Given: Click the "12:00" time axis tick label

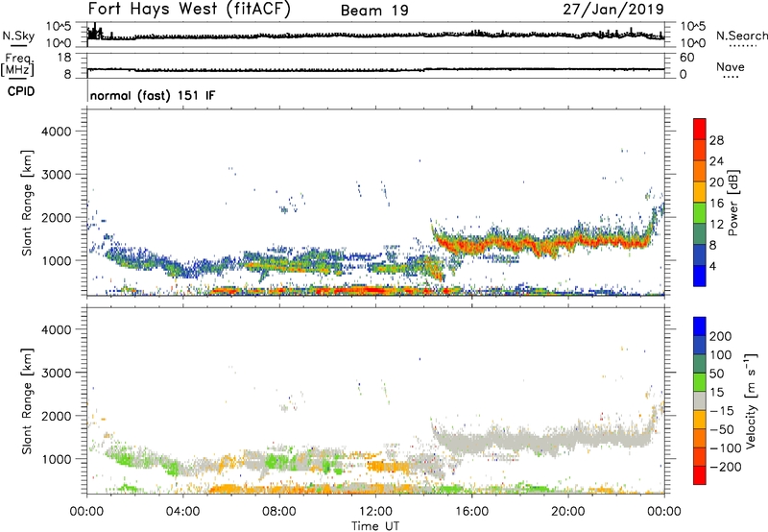Looking at the screenshot, I should pyautogui.click(x=375, y=512).
